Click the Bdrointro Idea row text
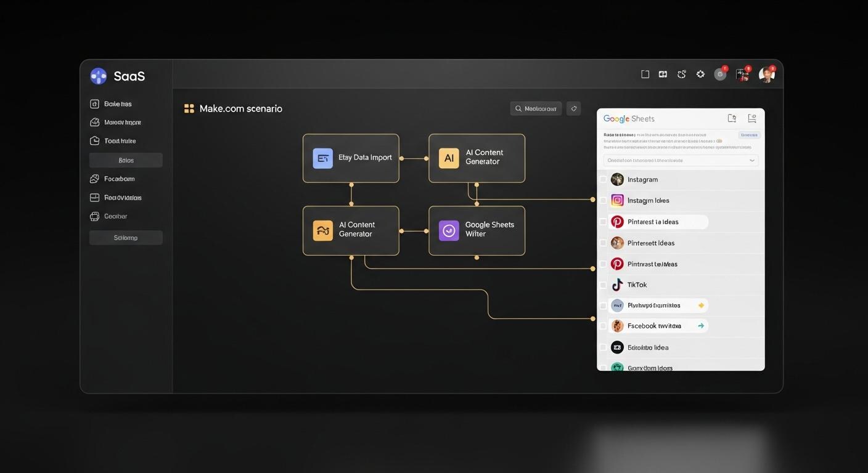Image resolution: width=868 pixels, height=473 pixels. (648, 347)
